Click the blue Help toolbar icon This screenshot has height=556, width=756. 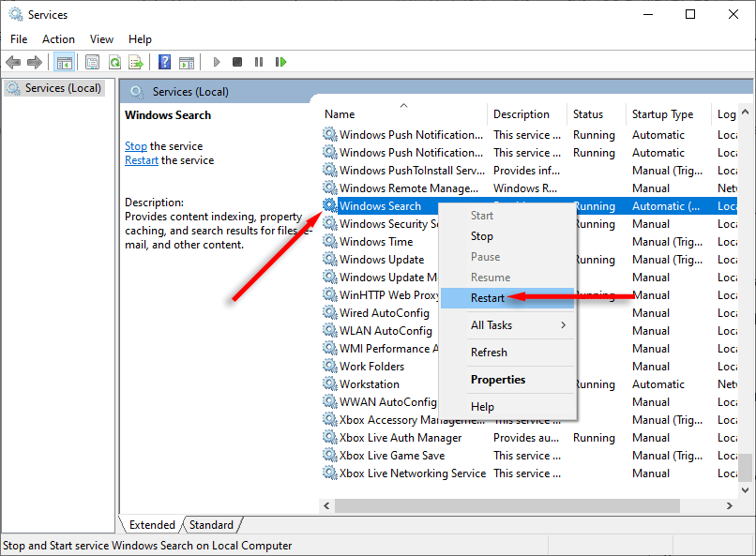point(164,62)
